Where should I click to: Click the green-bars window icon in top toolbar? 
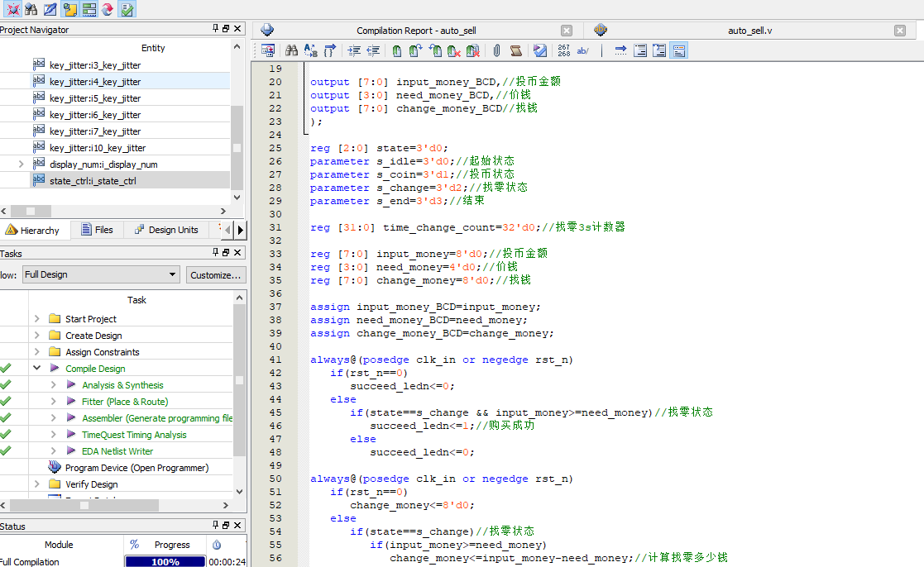pos(89,9)
